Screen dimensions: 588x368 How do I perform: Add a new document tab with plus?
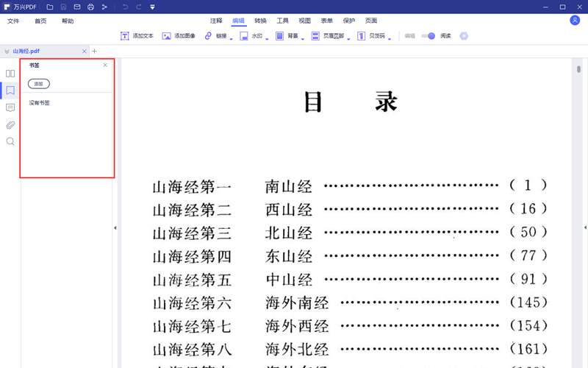pos(94,52)
